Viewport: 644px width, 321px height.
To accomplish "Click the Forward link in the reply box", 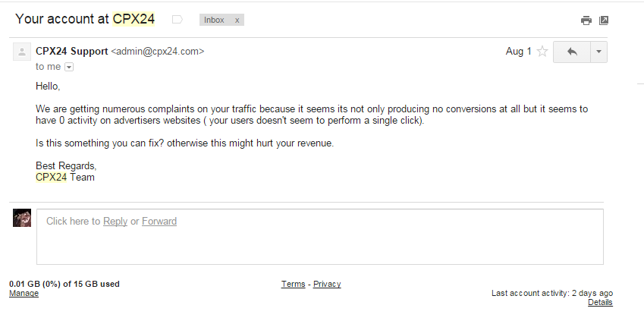I will [x=159, y=222].
